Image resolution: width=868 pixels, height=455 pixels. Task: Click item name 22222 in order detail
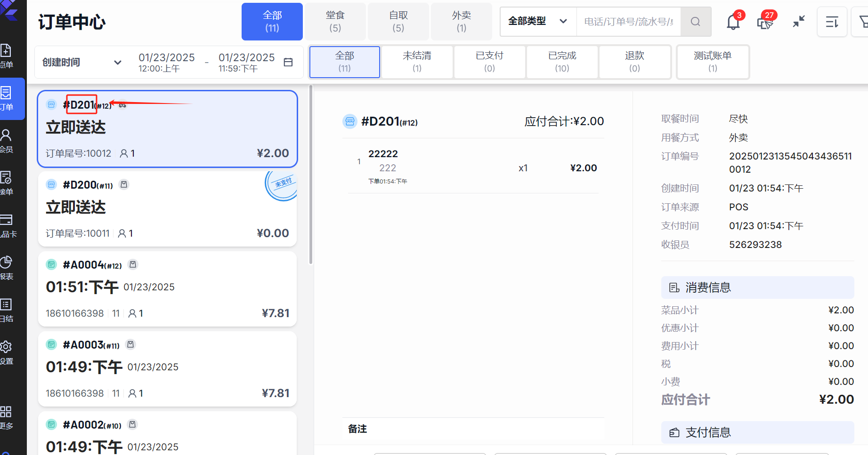click(x=383, y=154)
